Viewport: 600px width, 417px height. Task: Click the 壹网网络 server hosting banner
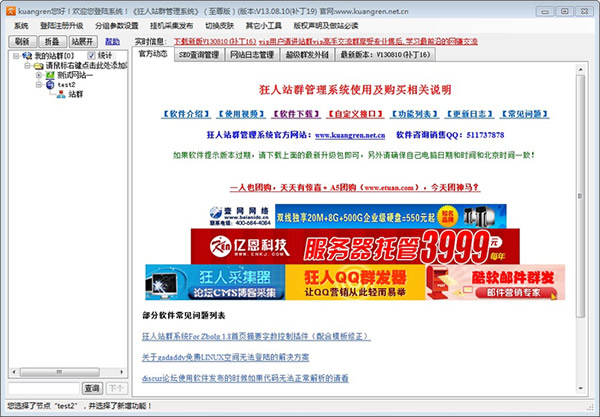(357, 216)
